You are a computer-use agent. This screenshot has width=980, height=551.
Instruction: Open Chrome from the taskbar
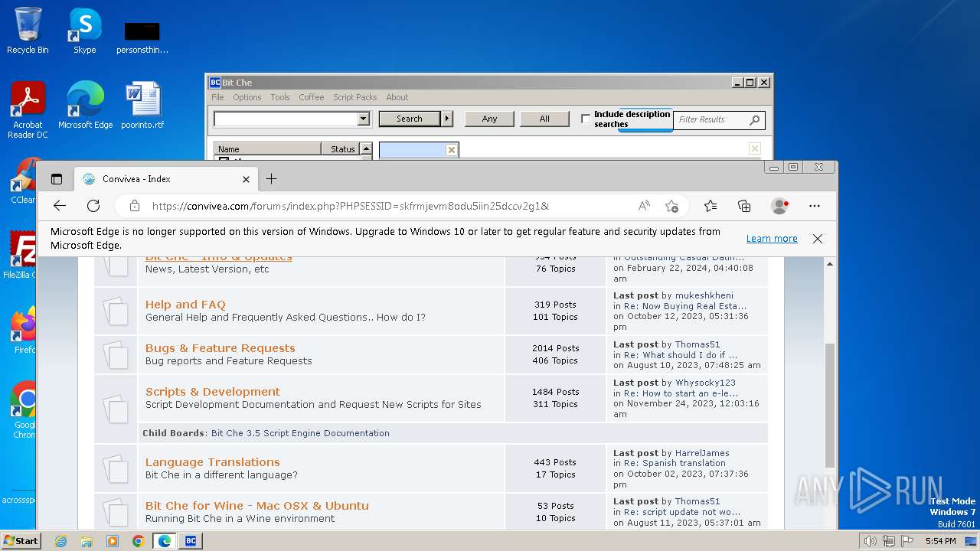click(x=138, y=541)
